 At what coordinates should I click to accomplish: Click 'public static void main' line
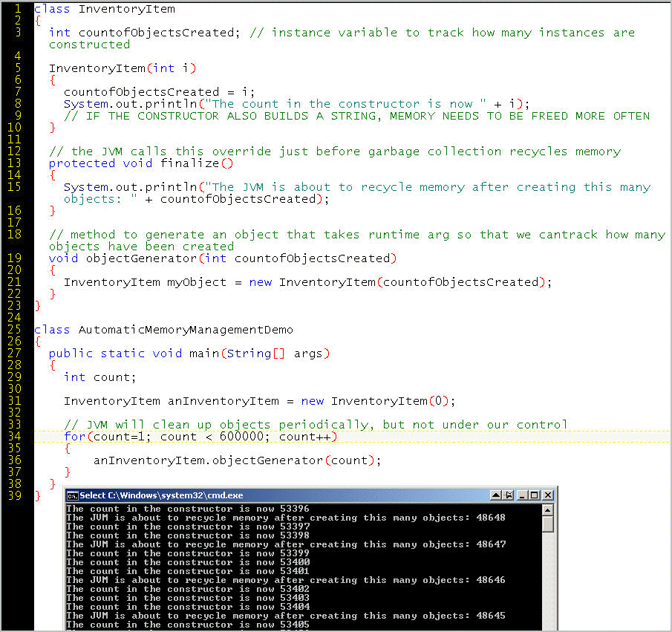tap(189, 354)
